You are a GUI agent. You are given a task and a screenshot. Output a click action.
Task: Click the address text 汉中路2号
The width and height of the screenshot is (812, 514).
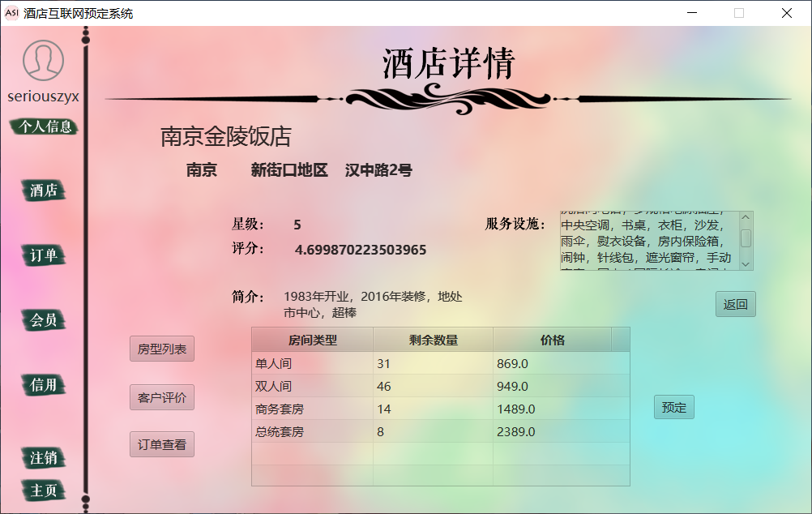coord(378,170)
